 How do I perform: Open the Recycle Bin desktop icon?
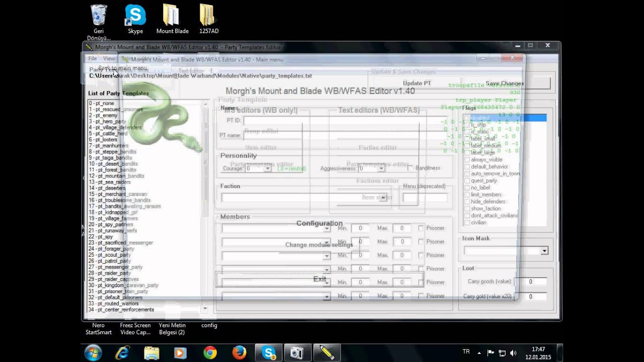click(99, 22)
